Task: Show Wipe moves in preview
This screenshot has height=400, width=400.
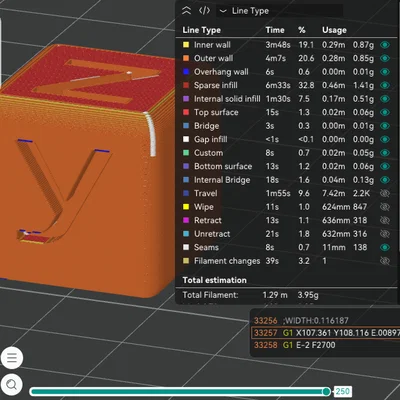Action: (x=385, y=207)
